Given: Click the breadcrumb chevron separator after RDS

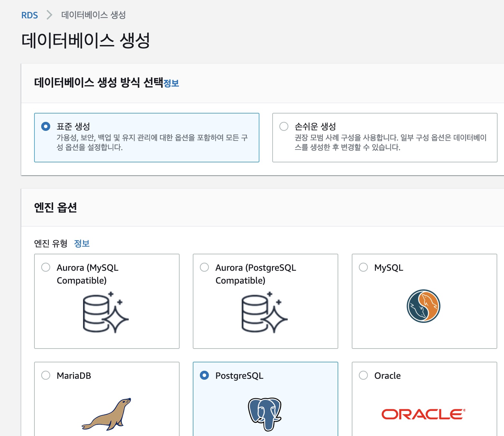Looking at the screenshot, I should 49,15.
